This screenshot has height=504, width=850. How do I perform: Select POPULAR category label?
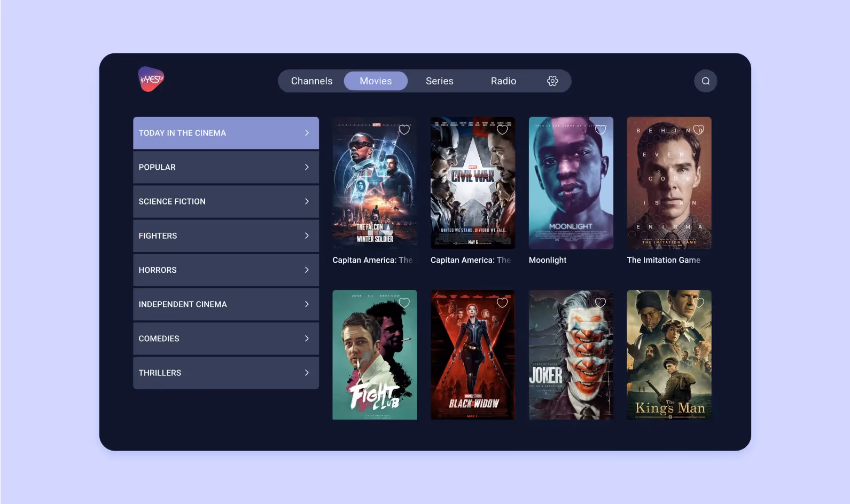157,167
